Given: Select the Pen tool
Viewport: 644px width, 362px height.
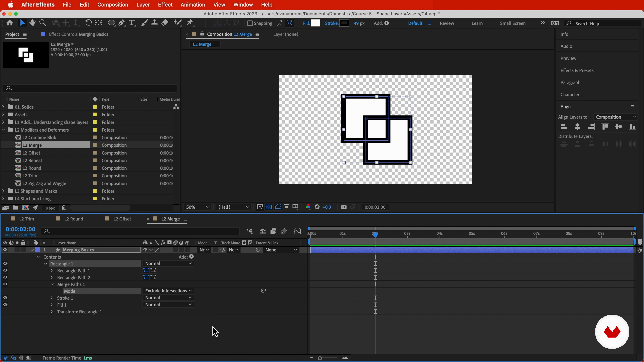Looking at the screenshot, I should pyautogui.click(x=121, y=23).
